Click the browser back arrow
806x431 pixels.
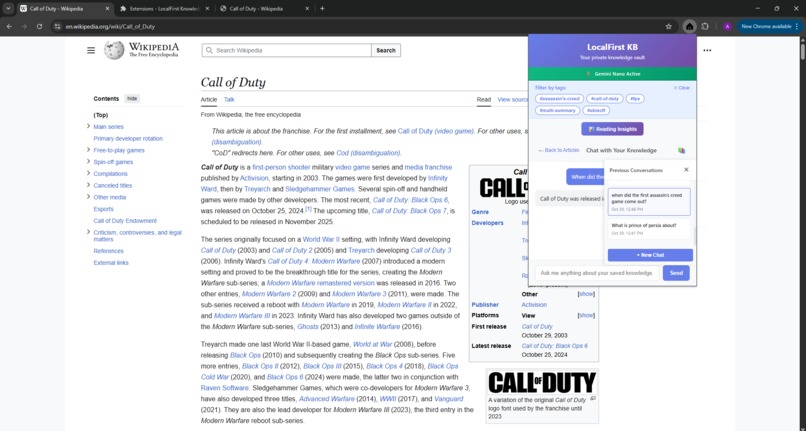(9, 26)
